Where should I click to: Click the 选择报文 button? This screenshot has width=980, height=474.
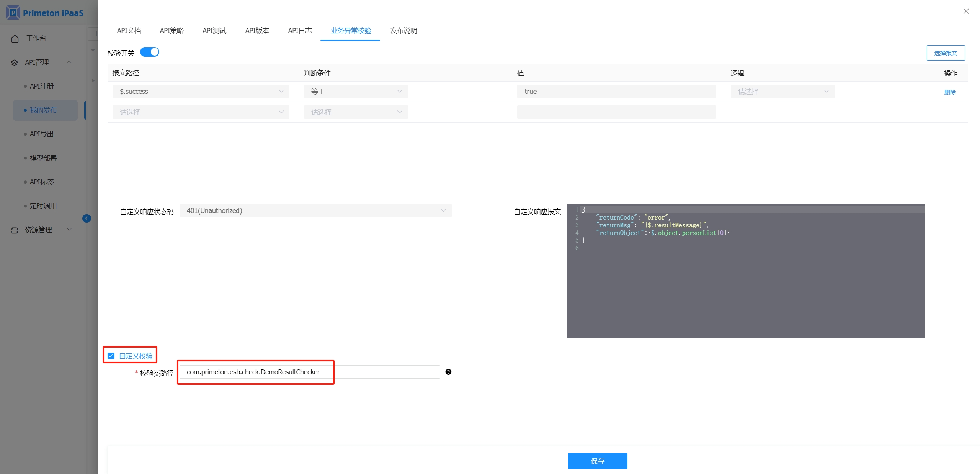tap(945, 53)
